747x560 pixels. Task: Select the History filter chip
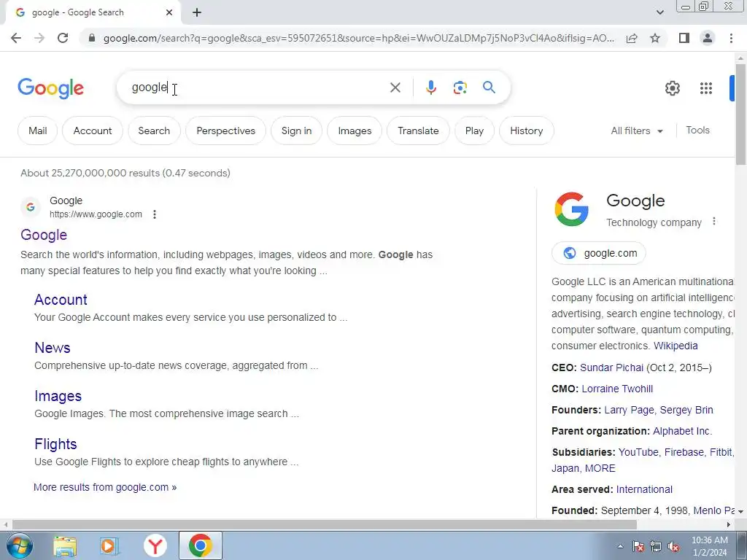527,131
